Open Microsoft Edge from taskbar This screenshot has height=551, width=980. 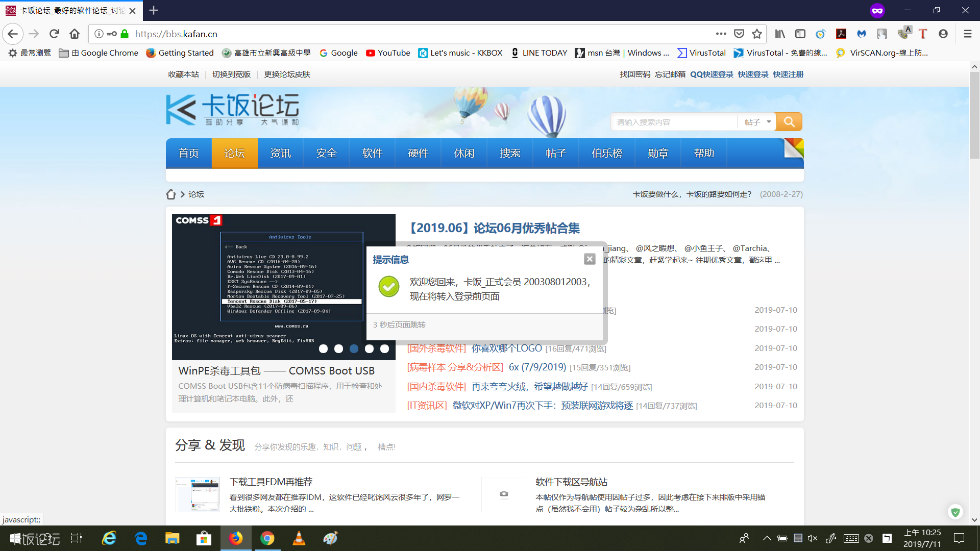pyautogui.click(x=141, y=538)
